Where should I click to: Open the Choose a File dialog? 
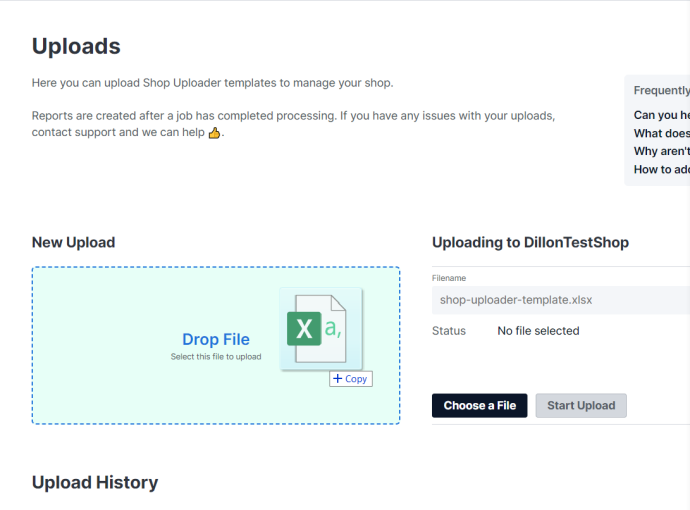[479, 405]
